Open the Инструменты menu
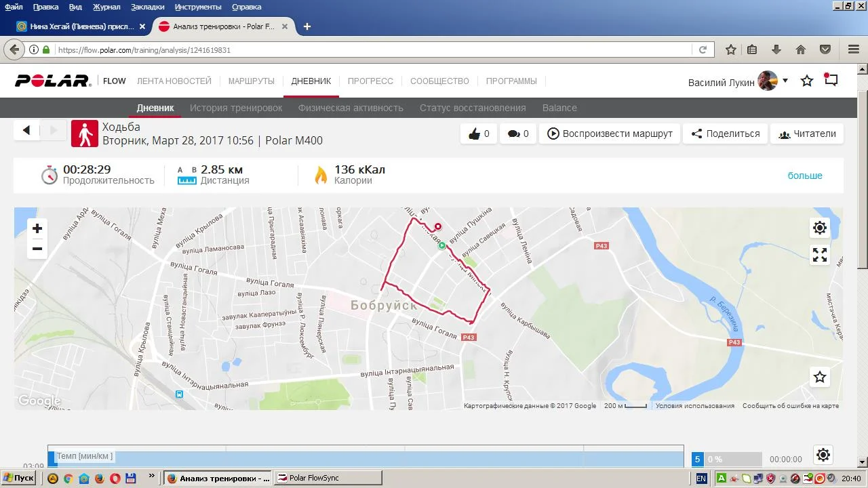The width and height of the screenshot is (868, 488). point(198,7)
